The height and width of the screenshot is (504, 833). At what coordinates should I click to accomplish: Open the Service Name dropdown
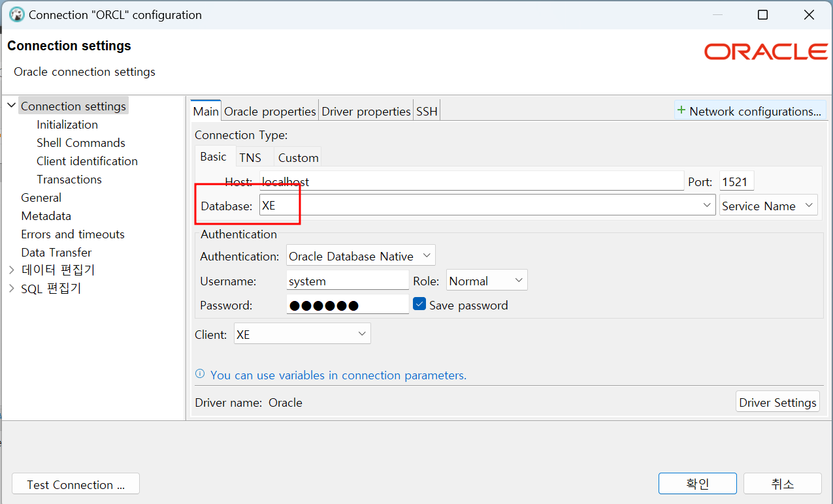click(768, 205)
